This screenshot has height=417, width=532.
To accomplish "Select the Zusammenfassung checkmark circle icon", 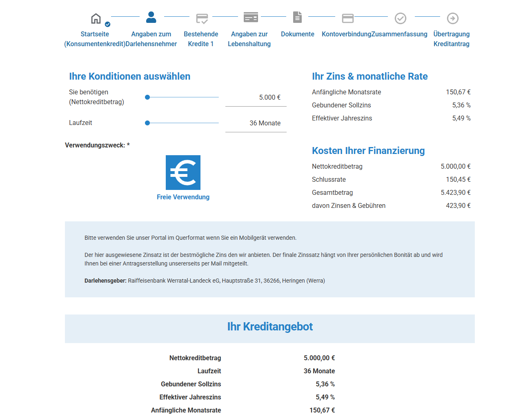I will (400, 18).
